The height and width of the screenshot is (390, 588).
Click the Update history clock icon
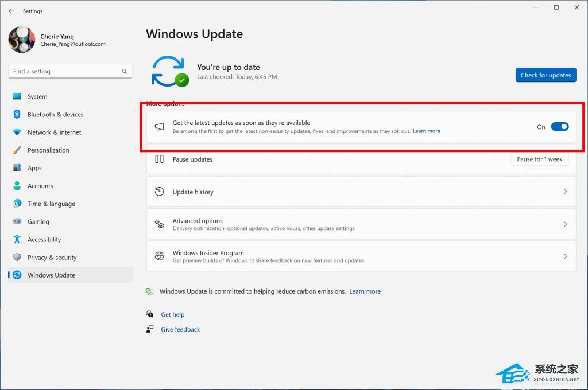click(x=160, y=192)
